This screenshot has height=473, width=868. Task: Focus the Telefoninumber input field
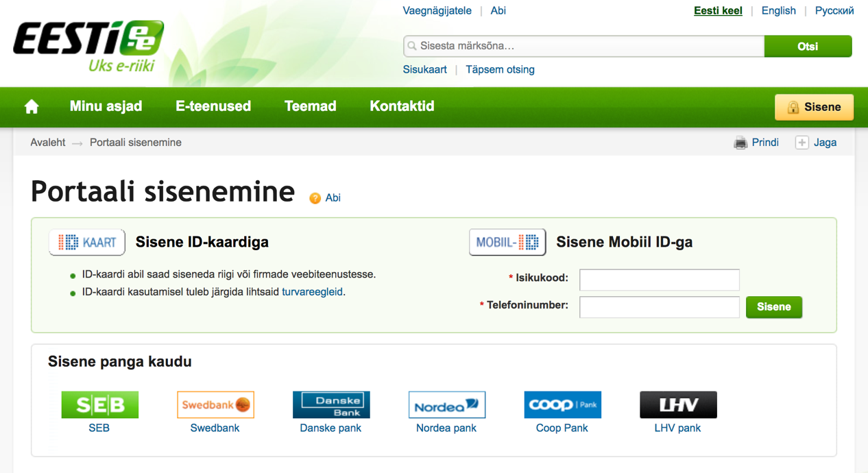click(x=660, y=307)
